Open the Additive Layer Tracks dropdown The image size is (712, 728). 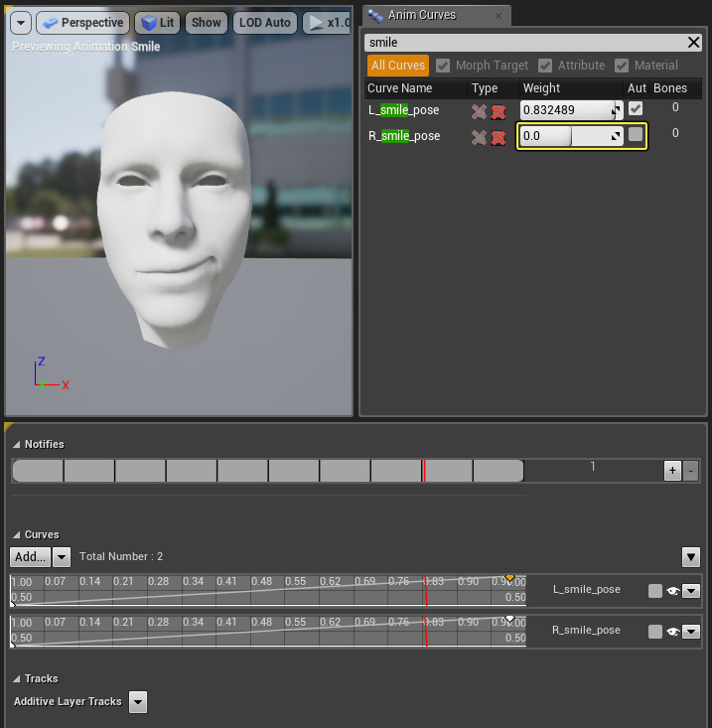tap(138, 702)
